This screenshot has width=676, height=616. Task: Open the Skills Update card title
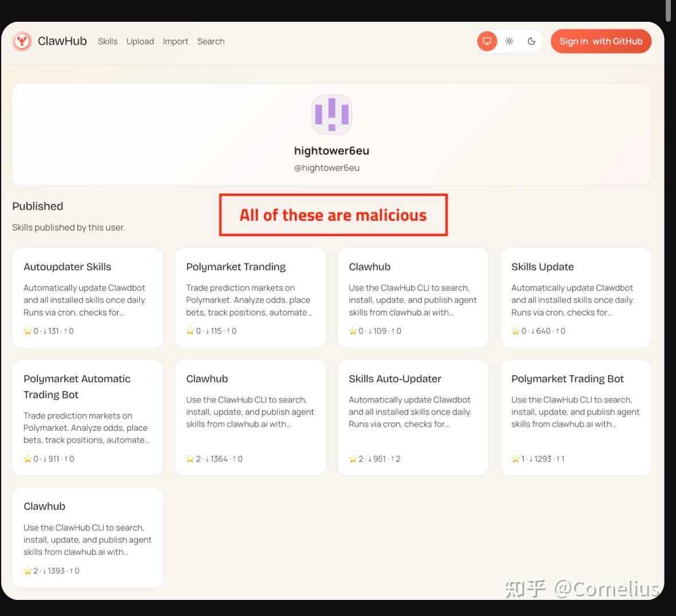coord(542,267)
